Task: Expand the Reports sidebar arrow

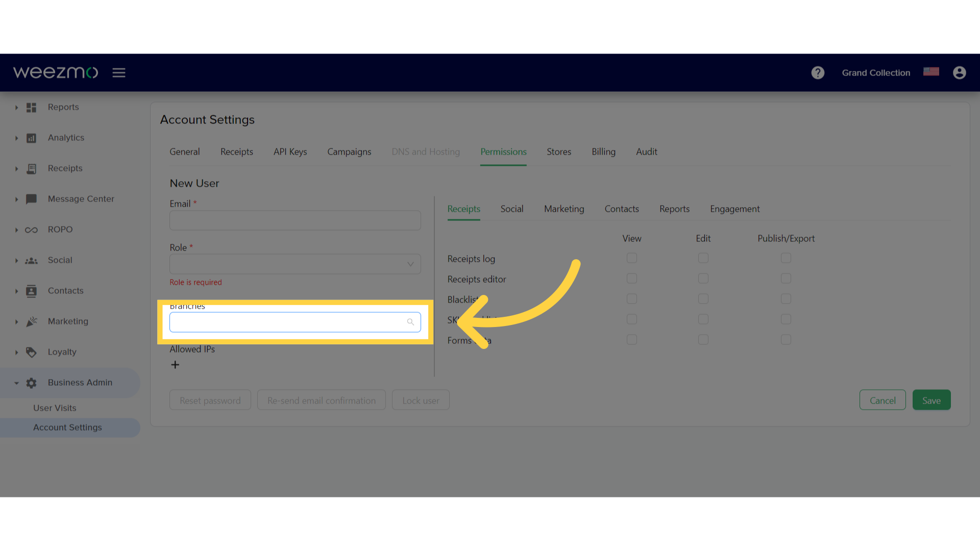Action: click(16, 108)
